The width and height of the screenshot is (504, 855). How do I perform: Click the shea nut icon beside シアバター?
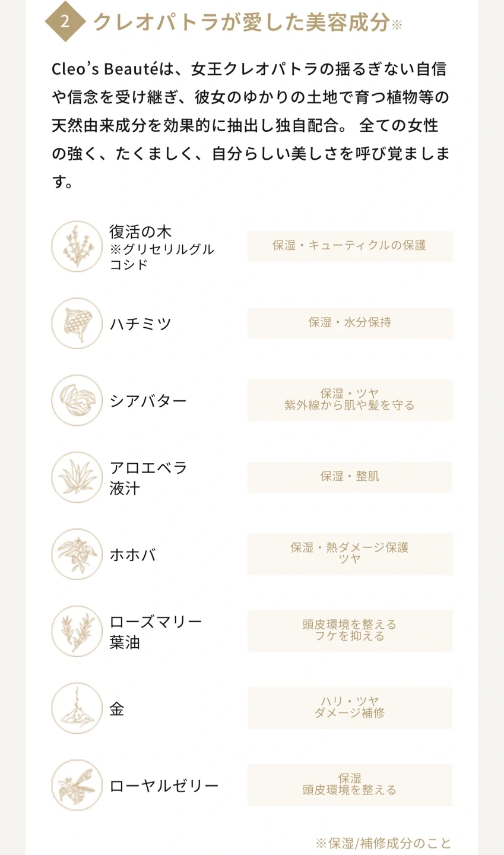pos(77,400)
